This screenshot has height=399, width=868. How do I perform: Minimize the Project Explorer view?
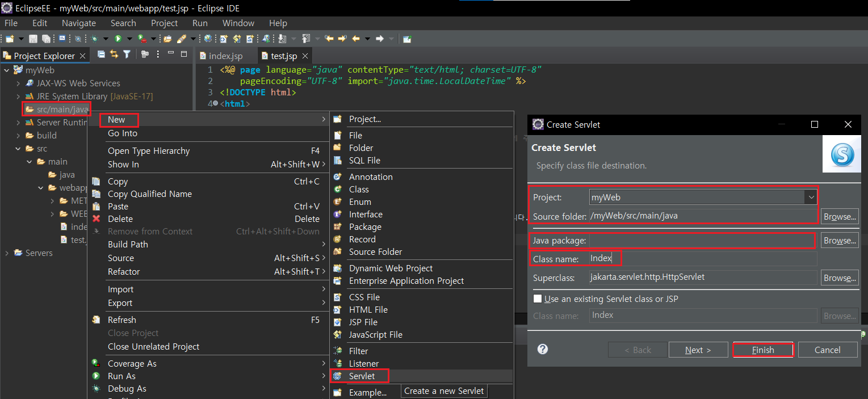(x=170, y=53)
